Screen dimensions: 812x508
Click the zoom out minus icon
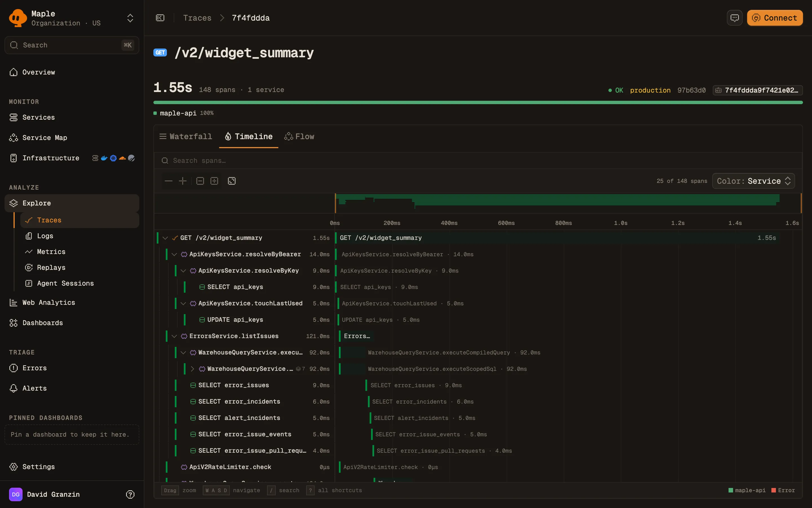pos(168,181)
